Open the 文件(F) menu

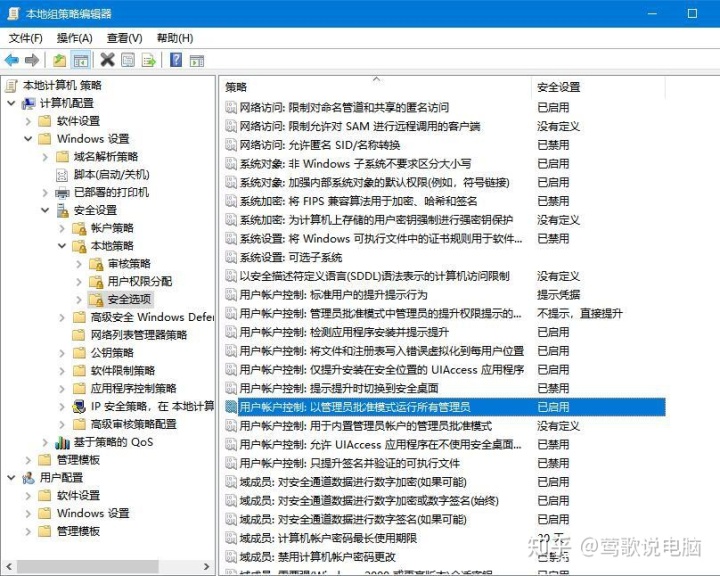pyautogui.click(x=26, y=38)
